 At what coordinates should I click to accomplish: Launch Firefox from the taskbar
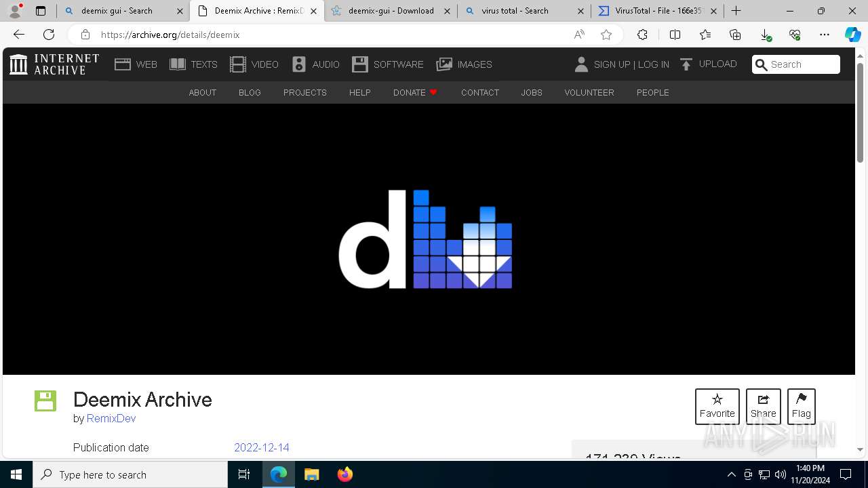345,474
